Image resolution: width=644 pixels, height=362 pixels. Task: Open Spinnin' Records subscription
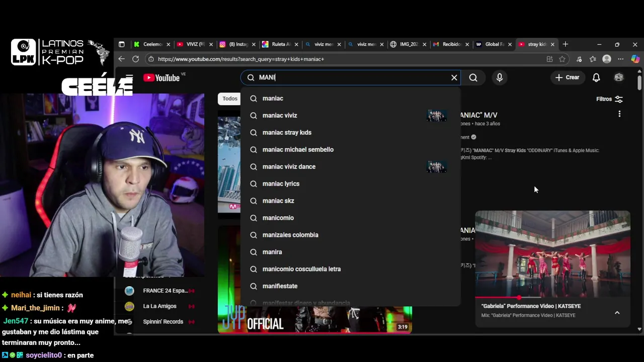[160, 322]
